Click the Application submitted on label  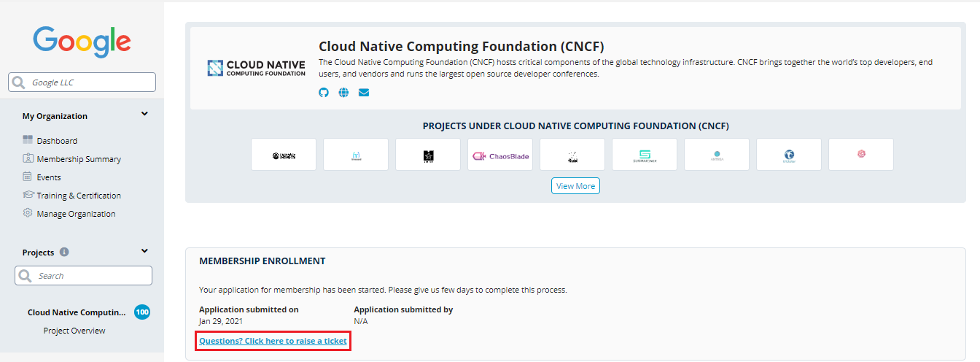[249, 309]
